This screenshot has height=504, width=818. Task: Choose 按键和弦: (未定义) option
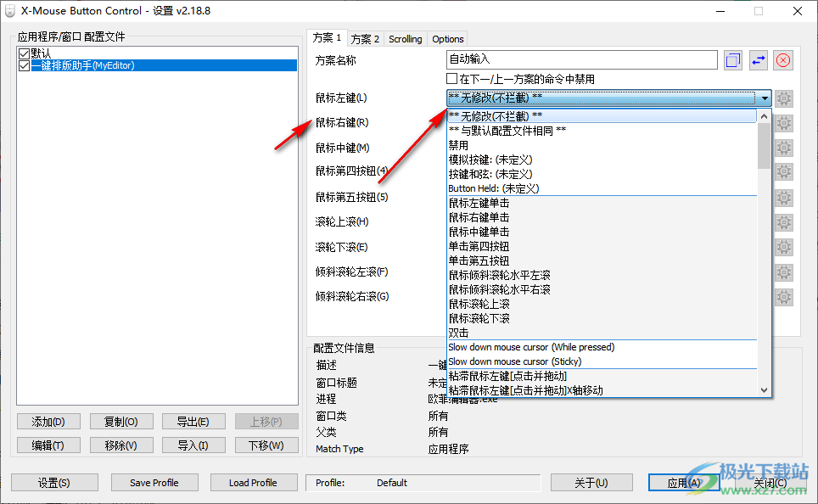602,174
